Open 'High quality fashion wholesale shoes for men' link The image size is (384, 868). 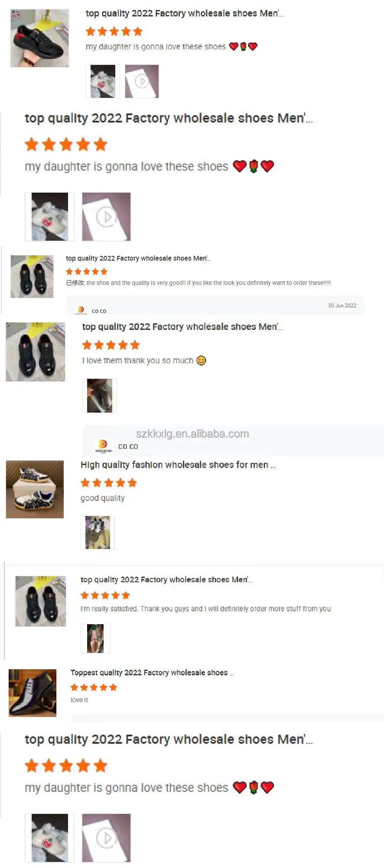tap(178, 465)
